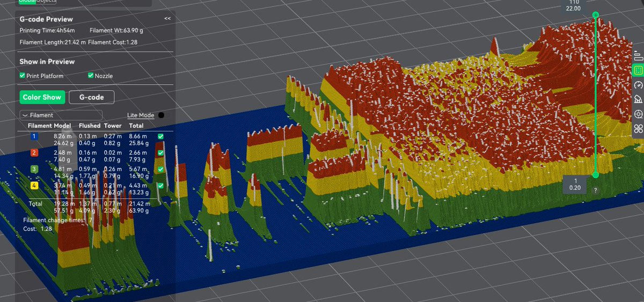
Task: Click the circular target view icon
Action: pos(638,114)
